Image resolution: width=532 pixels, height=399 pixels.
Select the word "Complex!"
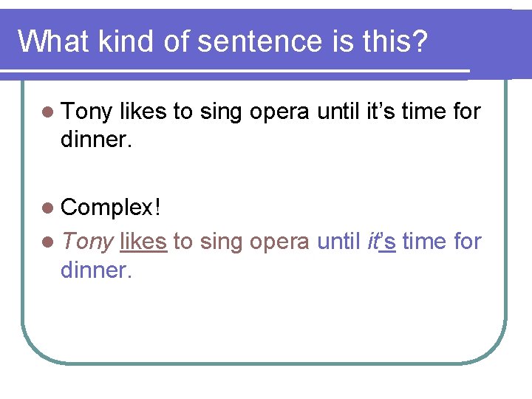111,208
